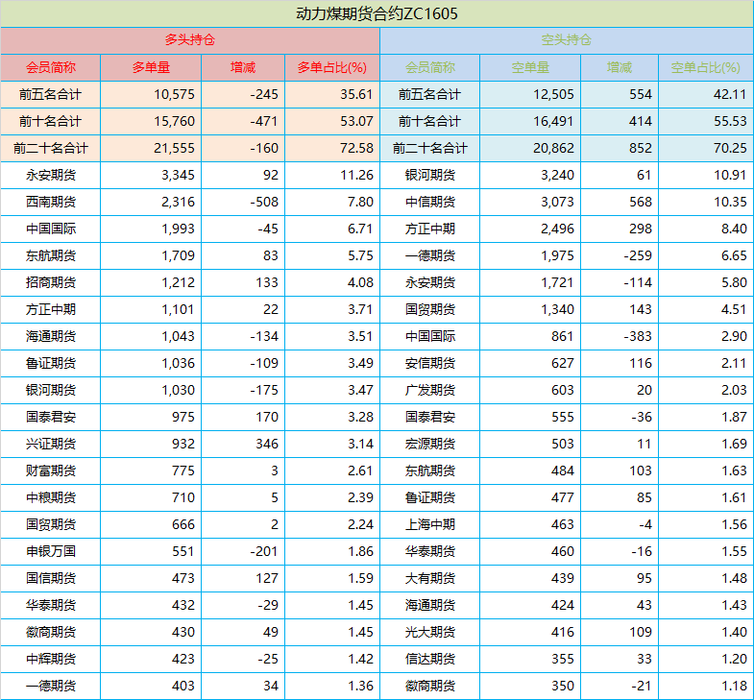Screen dimensions: 754x700
Task: Click the 申银万国 member name
Action: (51, 551)
